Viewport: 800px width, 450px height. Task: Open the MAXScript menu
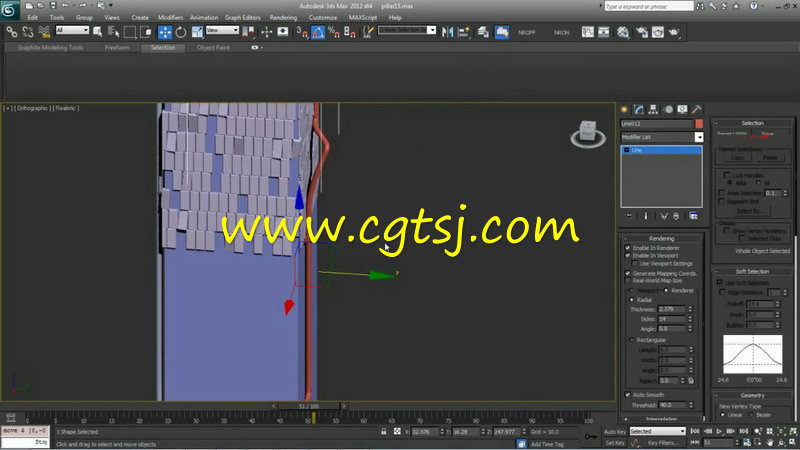[x=363, y=17]
